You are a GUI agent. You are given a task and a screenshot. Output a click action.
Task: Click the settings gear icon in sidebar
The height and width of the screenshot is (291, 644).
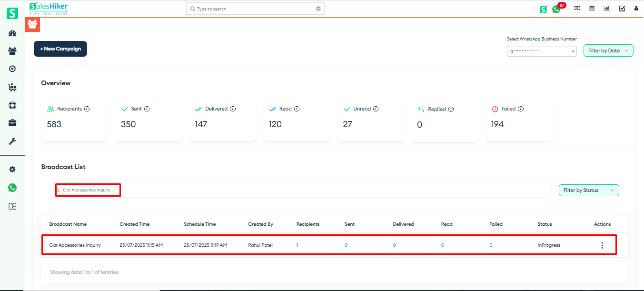click(12, 170)
